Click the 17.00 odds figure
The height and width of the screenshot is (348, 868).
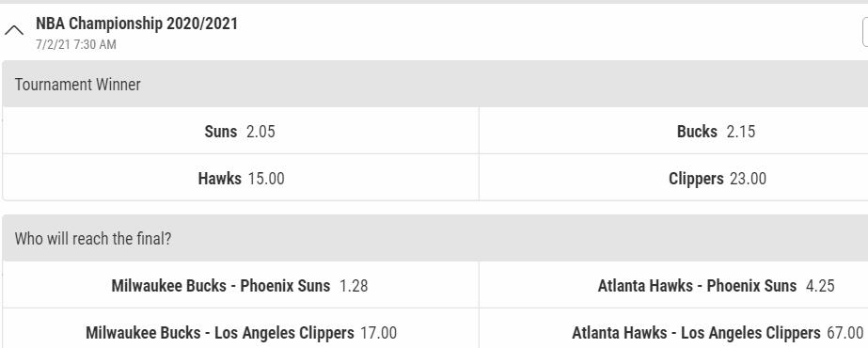(379, 333)
